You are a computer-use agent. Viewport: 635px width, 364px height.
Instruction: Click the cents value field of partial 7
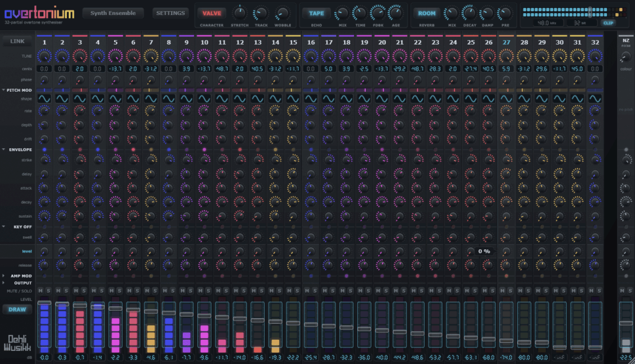coord(151,69)
